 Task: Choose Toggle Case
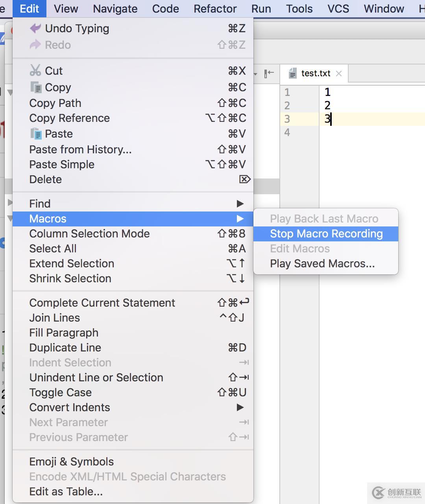tap(133, 392)
